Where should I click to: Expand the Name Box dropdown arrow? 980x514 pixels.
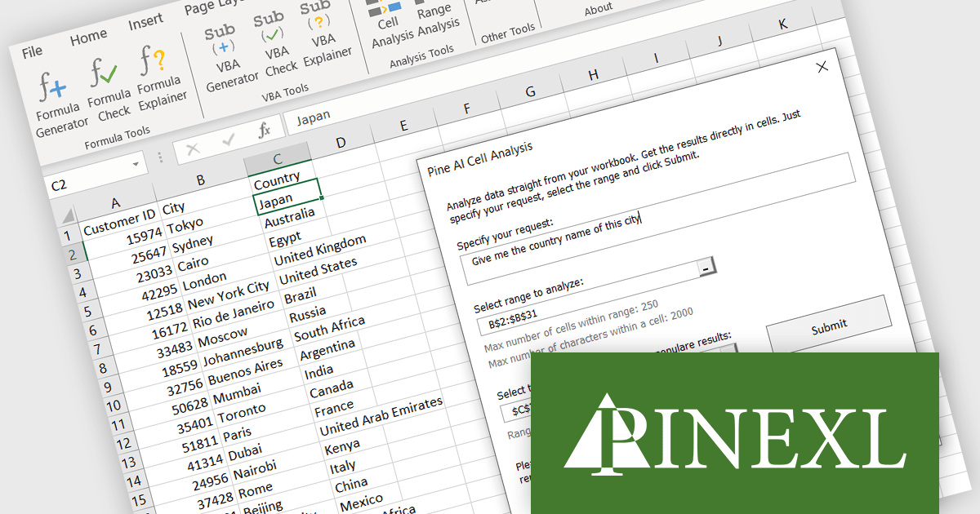pyautogui.click(x=135, y=166)
